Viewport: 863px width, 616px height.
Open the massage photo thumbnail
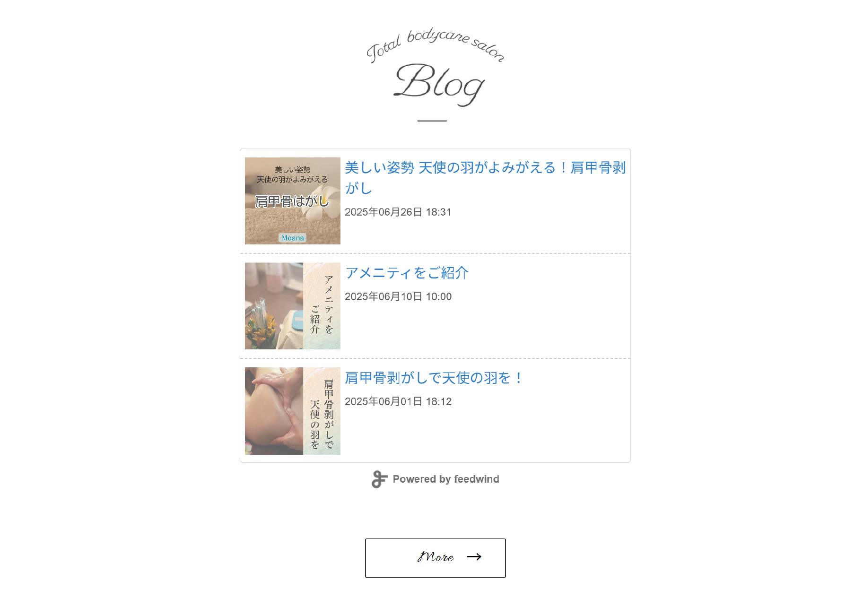[293, 411]
